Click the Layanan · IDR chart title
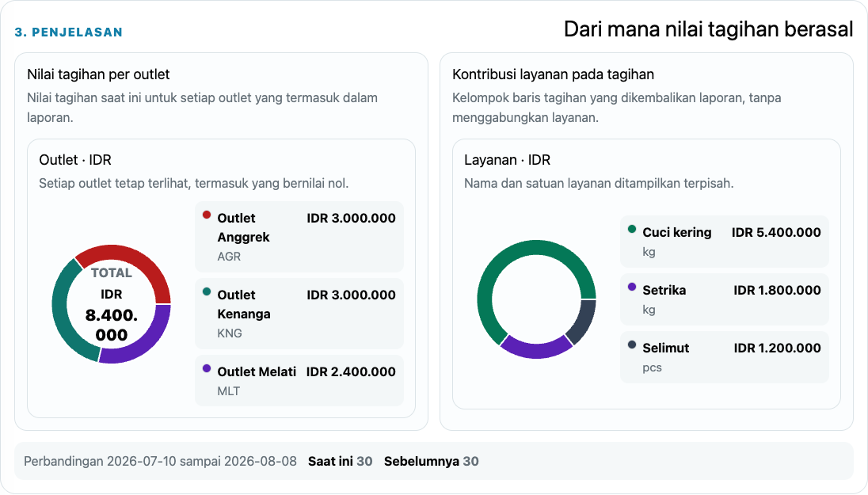Viewport: 868px width, 495px height. click(x=507, y=160)
